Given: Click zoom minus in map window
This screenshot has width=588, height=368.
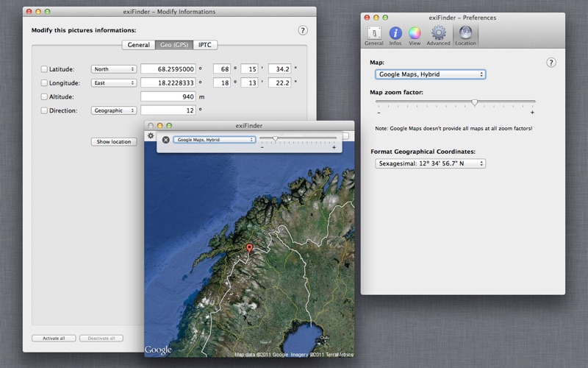Looking at the screenshot, I should tap(262, 148).
